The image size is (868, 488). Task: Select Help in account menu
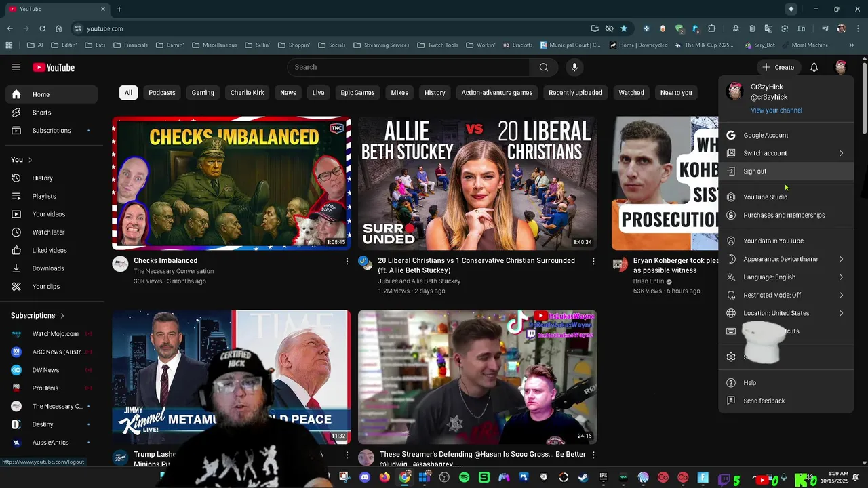click(786, 383)
